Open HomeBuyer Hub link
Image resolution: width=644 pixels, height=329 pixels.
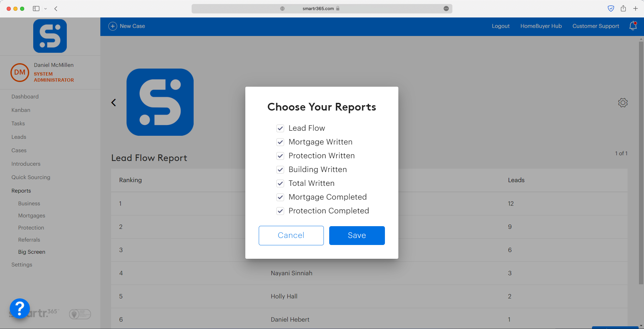541,26
